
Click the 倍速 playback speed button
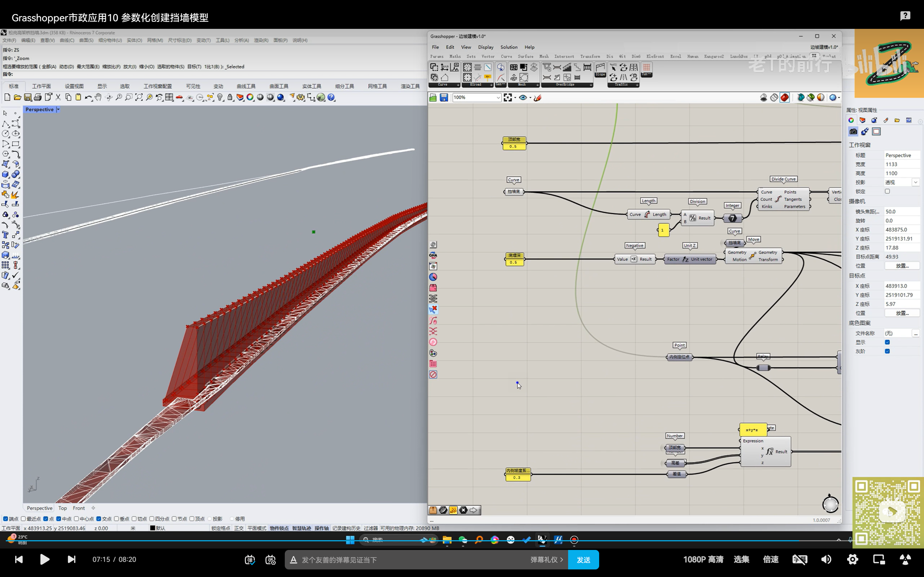click(x=771, y=559)
